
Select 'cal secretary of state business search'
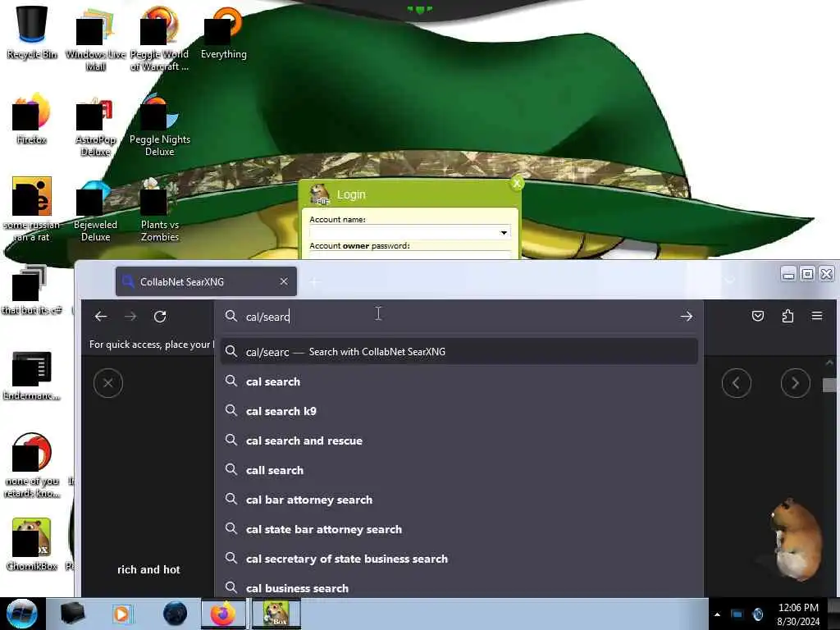click(459, 558)
